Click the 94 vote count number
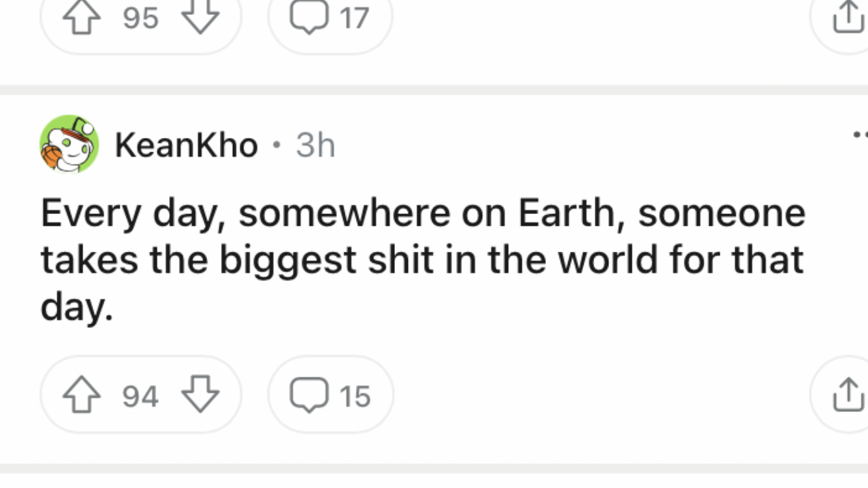The width and height of the screenshot is (868, 488). pos(141,396)
